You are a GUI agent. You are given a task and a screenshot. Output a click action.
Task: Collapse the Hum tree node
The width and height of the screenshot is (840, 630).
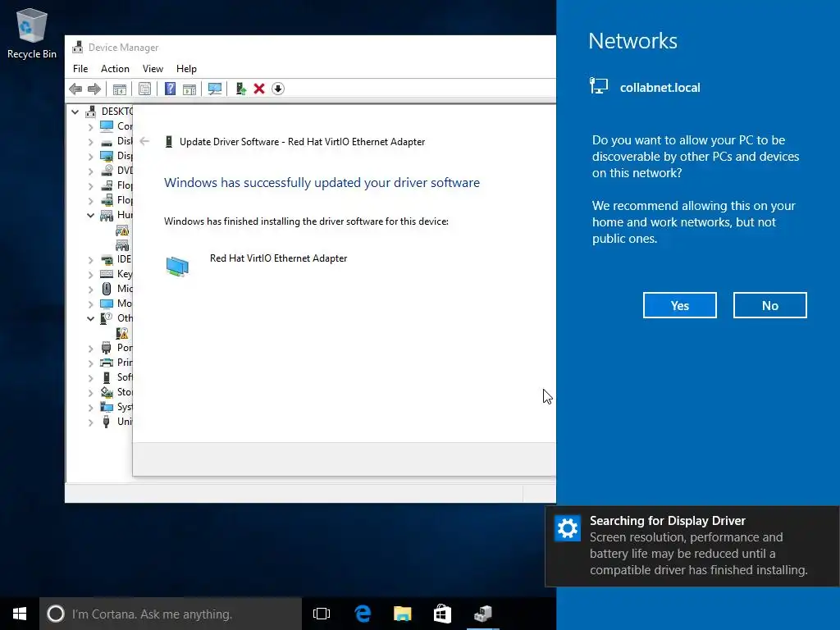click(90, 215)
